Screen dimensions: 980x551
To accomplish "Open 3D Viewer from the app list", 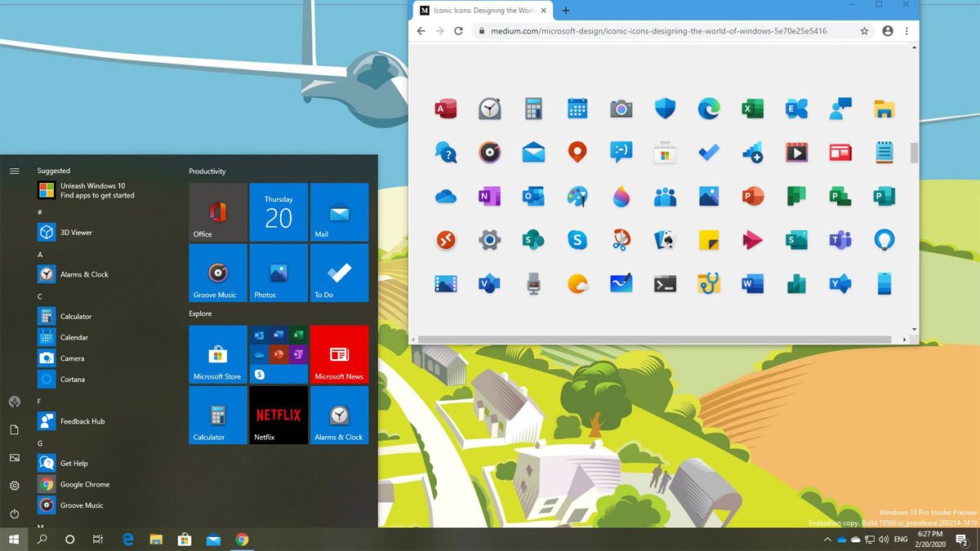I will [75, 233].
